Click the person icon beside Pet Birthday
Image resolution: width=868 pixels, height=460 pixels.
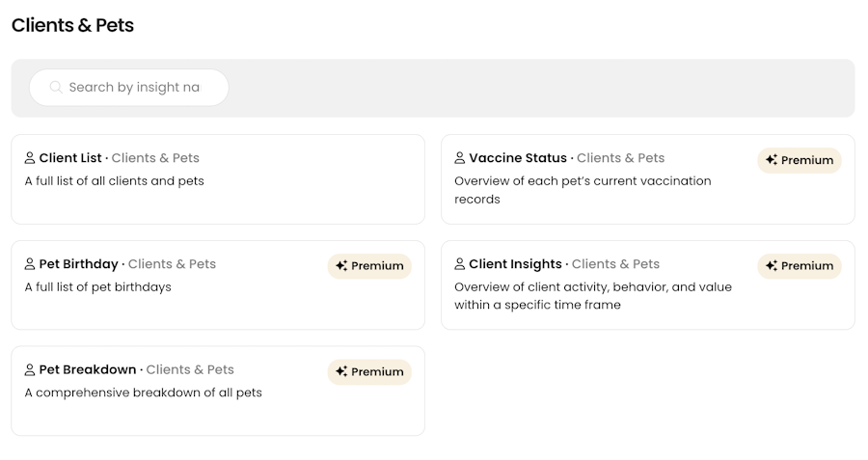tap(30, 264)
